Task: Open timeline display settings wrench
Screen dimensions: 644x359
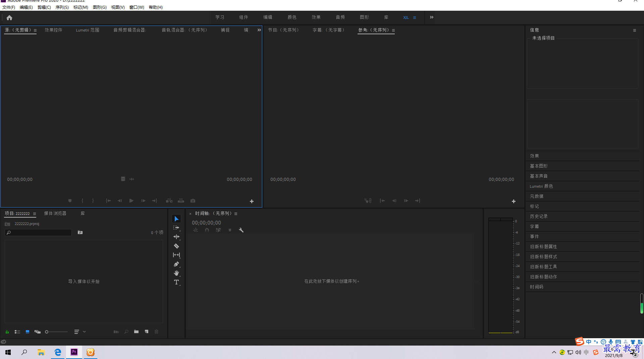Action: [x=241, y=230]
